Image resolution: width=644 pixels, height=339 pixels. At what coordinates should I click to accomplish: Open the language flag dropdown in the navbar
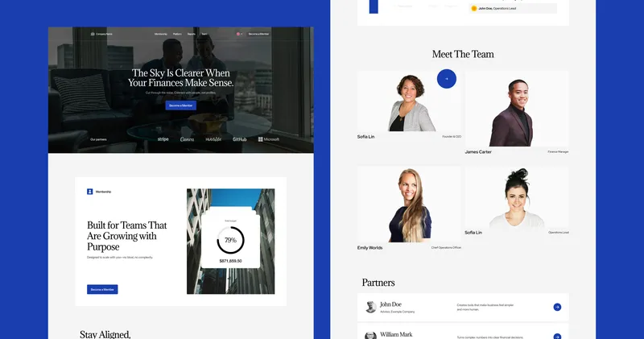(x=239, y=34)
